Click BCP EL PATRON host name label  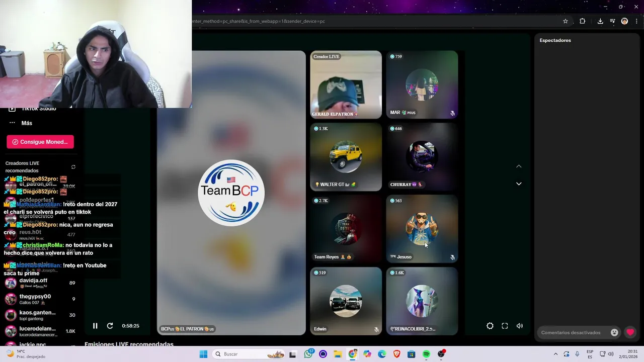click(x=187, y=329)
